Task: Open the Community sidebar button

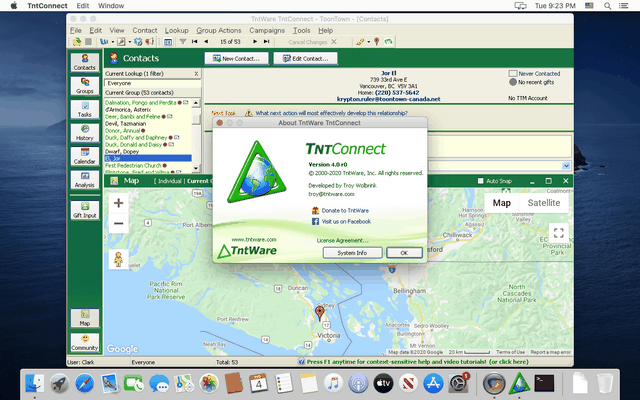Action: tap(84, 342)
